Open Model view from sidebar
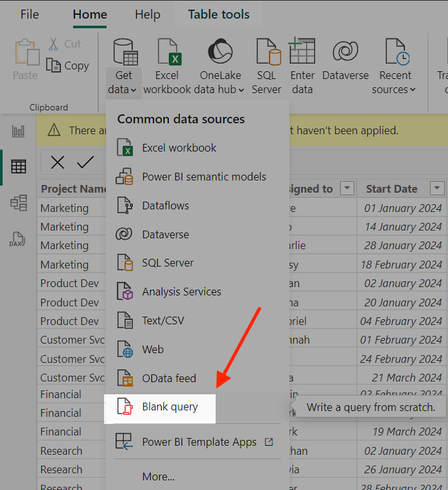Image resolution: width=448 pixels, height=490 pixels. pos(19,203)
